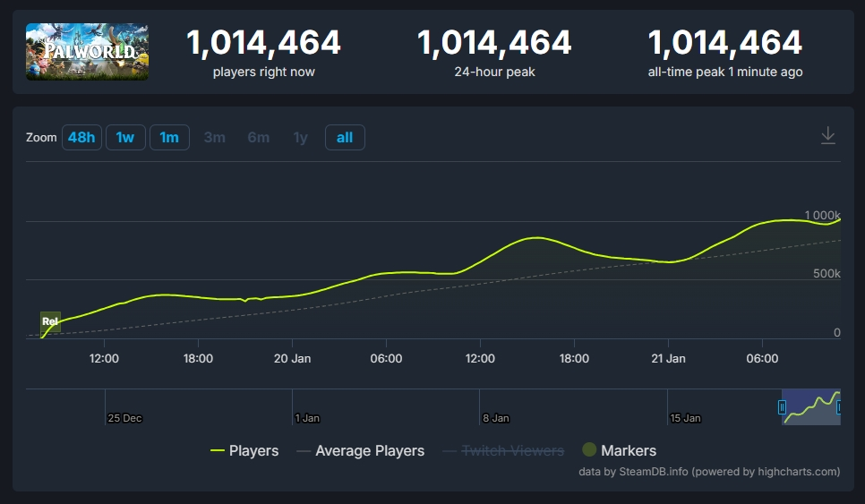Select the 1y zoom button
865x504 pixels.
click(301, 137)
